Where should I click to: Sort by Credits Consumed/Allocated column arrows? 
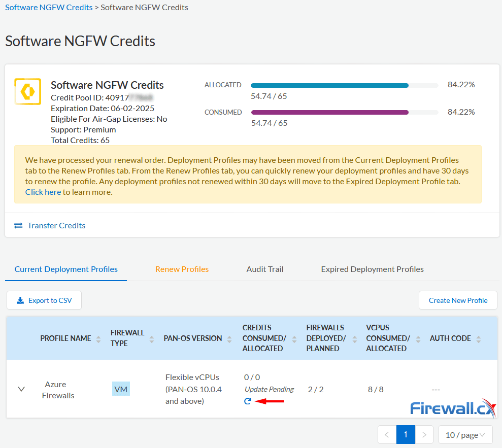pyautogui.click(x=294, y=339)
